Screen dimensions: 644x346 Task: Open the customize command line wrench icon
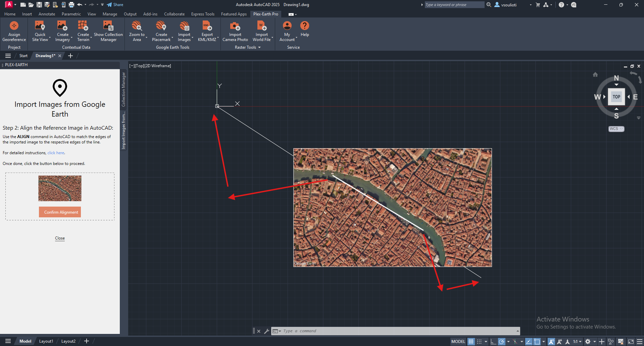(266, 331)
